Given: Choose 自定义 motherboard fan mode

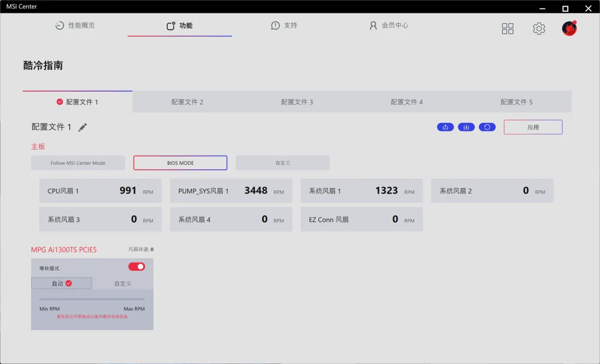Looking at the screenshot, I should [283, 163].
